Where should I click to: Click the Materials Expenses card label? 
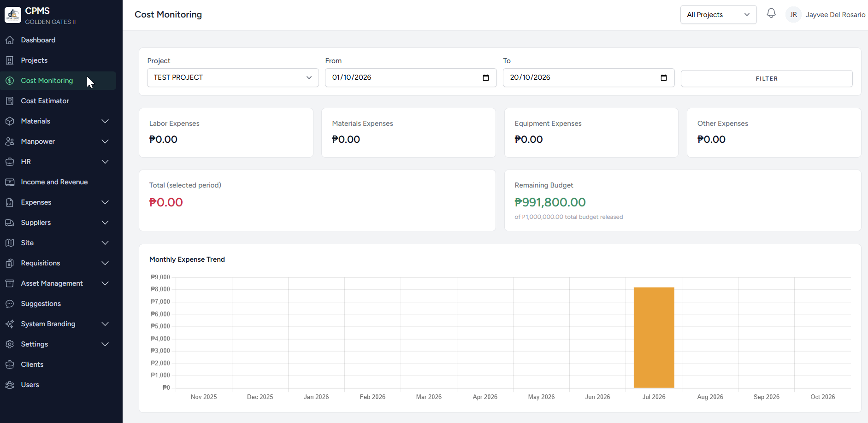pyautogui.click(x=362, y=123)
